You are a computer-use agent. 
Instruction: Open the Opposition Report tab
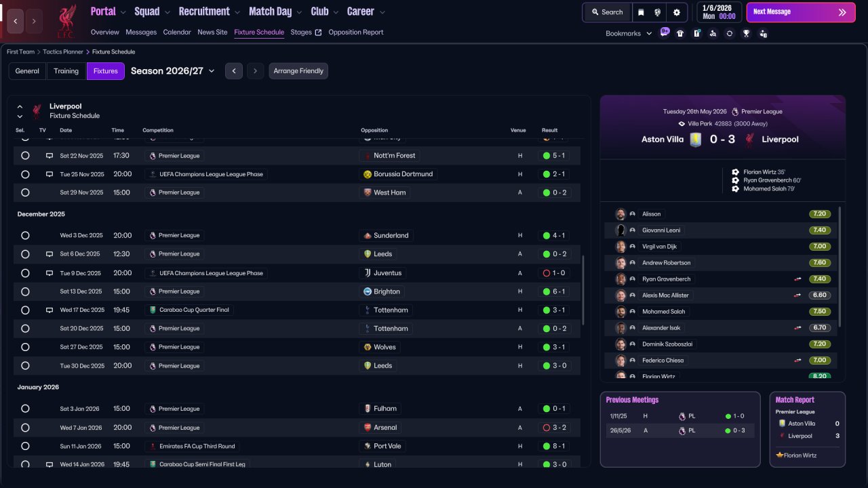[356, 33]
